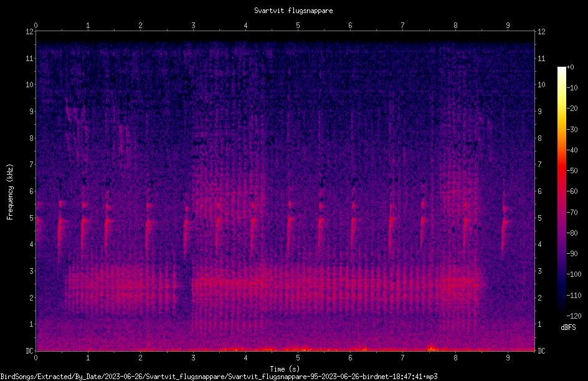This screenshot has width=588, height=381.
Task: Click the spectrogram plot area
Action: pyautogui.click(x=285, y=191)
